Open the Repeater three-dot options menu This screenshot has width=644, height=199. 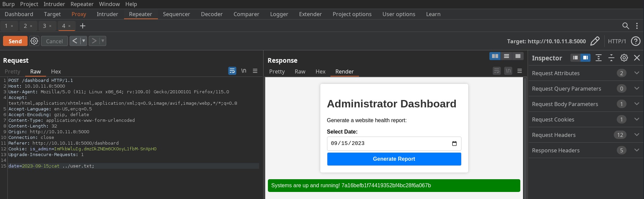(x=637, y=26)
